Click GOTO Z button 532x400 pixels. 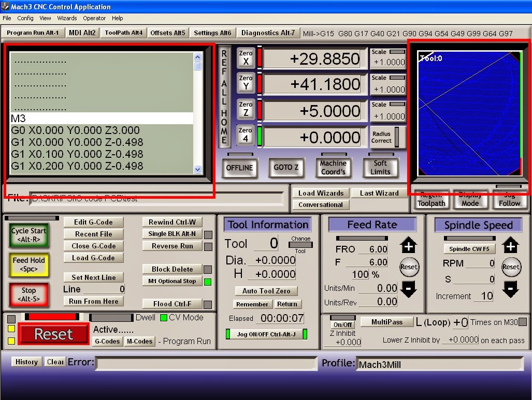[x=286, y=168]
